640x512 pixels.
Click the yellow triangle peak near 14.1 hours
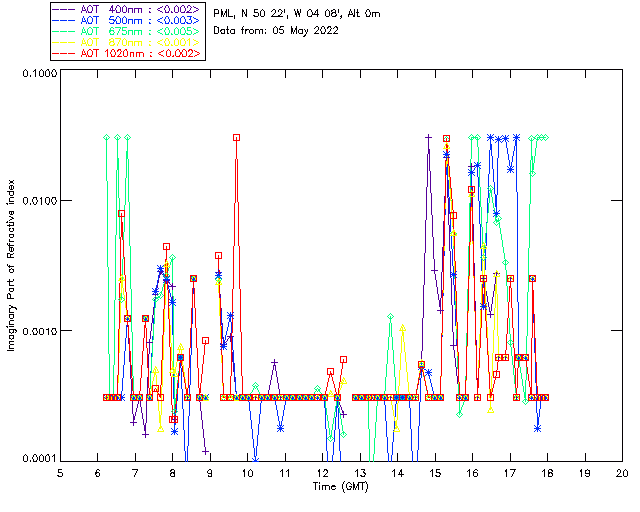tap(403, 328)
